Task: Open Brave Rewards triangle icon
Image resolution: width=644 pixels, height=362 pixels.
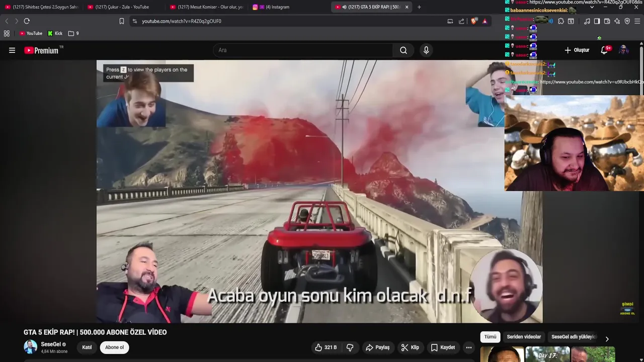Action: (x=485, y=21)
